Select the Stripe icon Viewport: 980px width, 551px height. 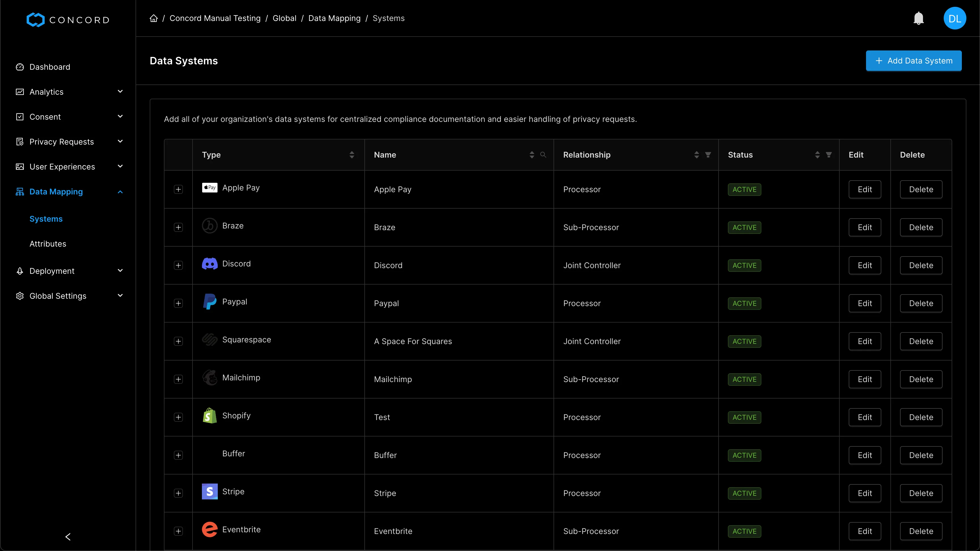(x=209, y=491)
